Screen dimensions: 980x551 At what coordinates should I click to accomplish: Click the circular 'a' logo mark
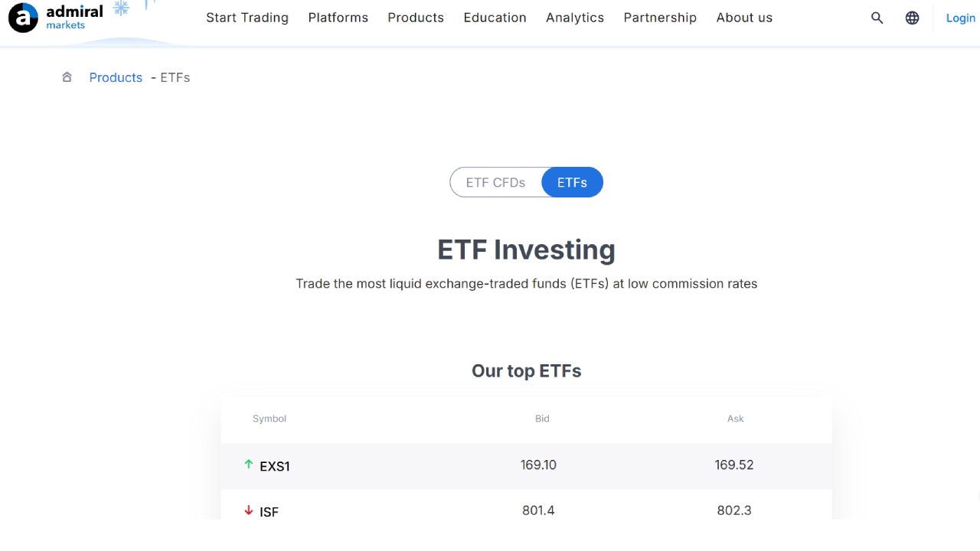pos(22,17)
